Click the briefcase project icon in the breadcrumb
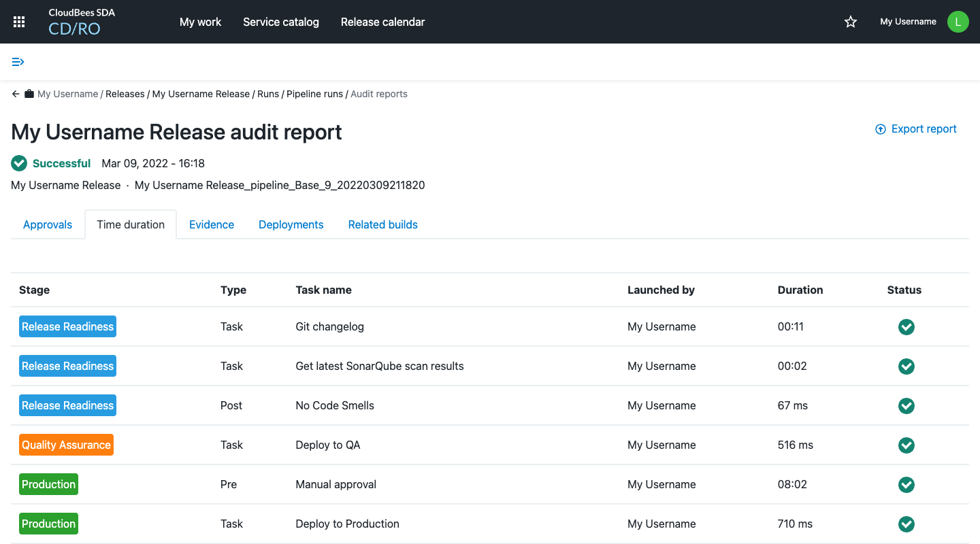Viewport: 980px width, 544px height. pyautogui.click(x=28, y=93)
